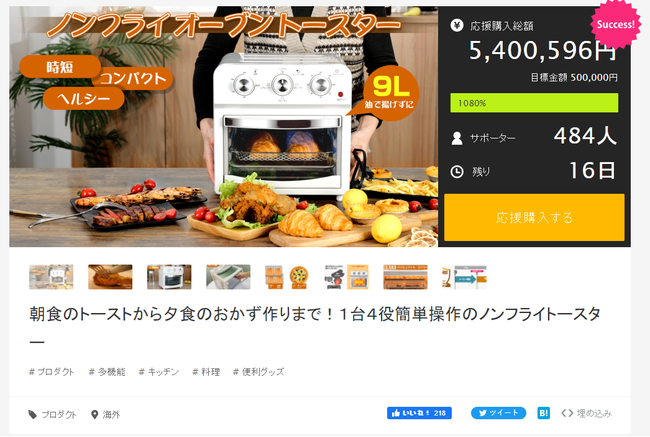
Task: Click the tag icon beside プロダクト category
Action: tap(32, 414)
